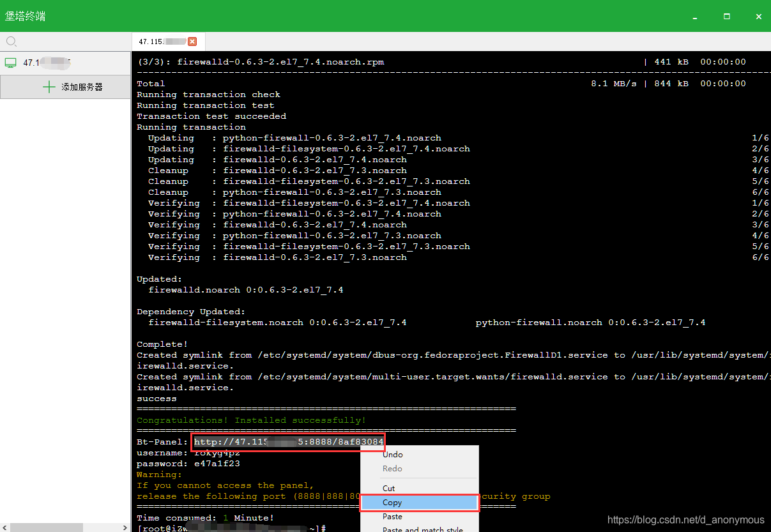771x532 pixels.
Task: Choose Copy from the context menu
Action: point(420,503)
